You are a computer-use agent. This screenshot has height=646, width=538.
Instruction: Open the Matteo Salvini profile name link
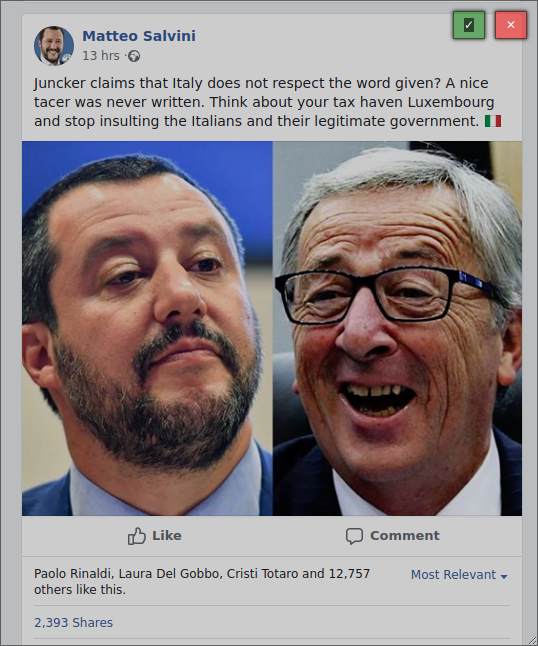point(139,36)
